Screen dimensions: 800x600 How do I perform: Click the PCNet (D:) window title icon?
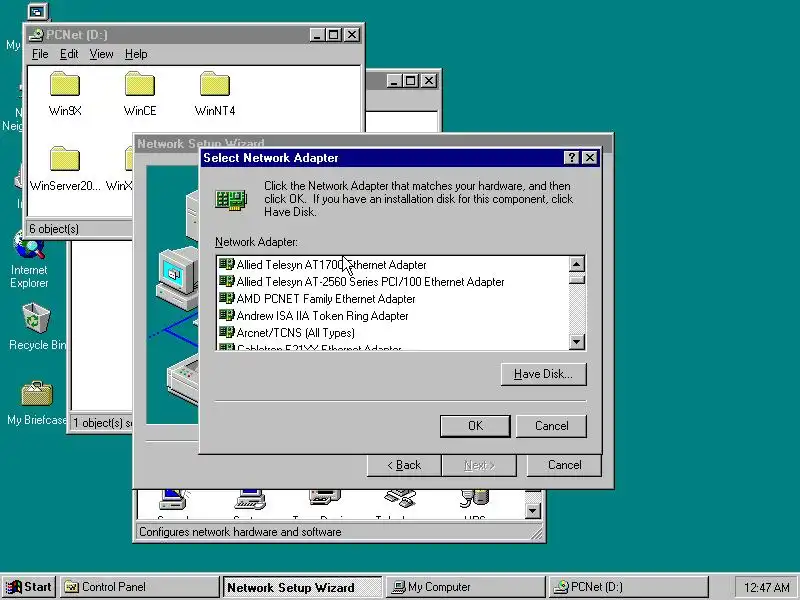(36, 35)
